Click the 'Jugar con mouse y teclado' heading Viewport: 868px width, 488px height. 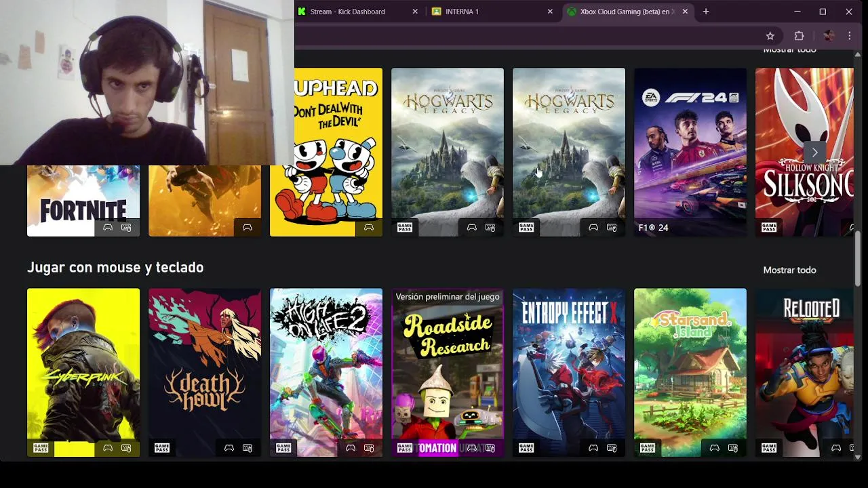[115, 268]
